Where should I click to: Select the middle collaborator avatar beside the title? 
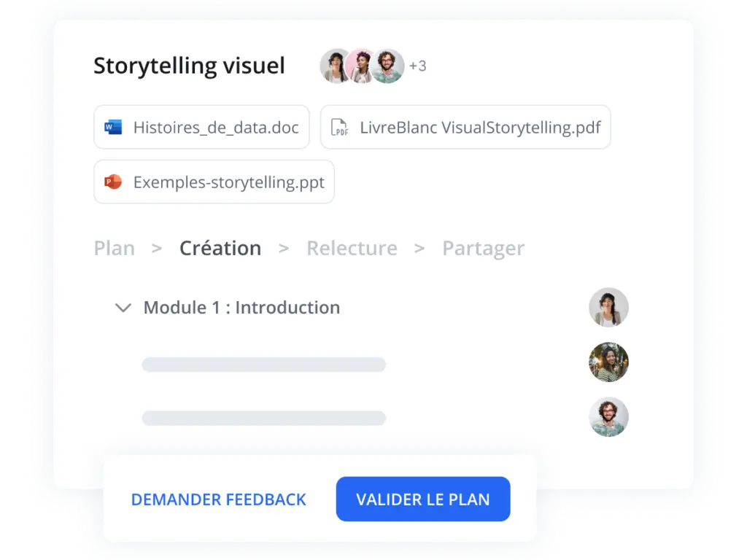click(360, 66)
